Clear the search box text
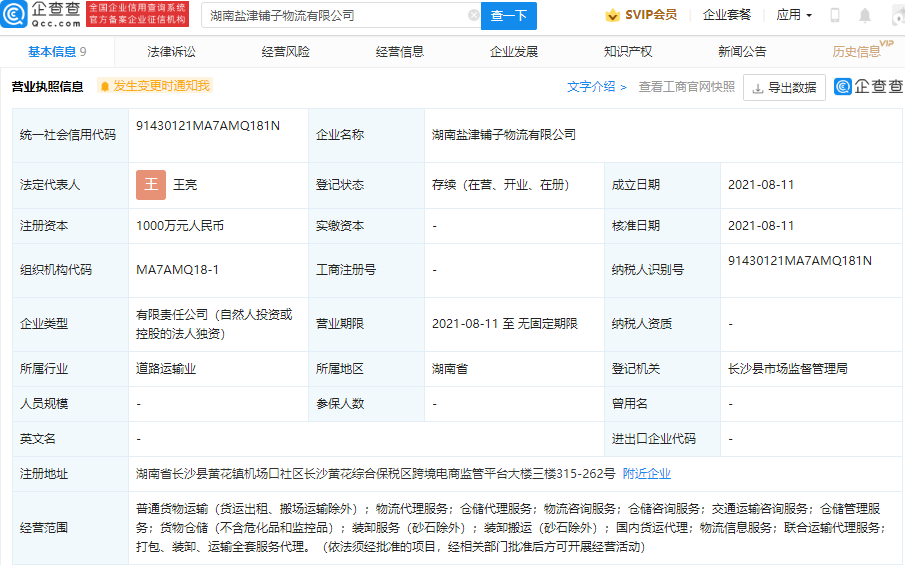Screen dimensions: 905x565 point(473,16)
